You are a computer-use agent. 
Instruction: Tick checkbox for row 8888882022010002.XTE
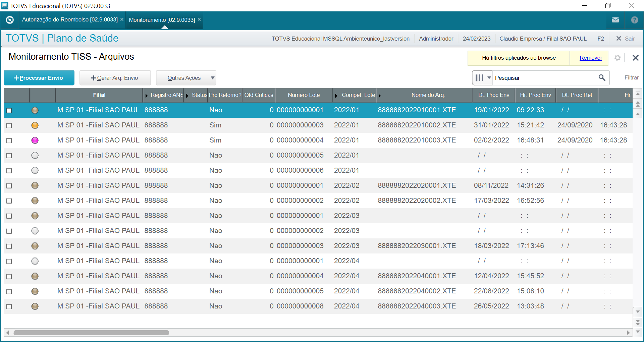point(9,125)
